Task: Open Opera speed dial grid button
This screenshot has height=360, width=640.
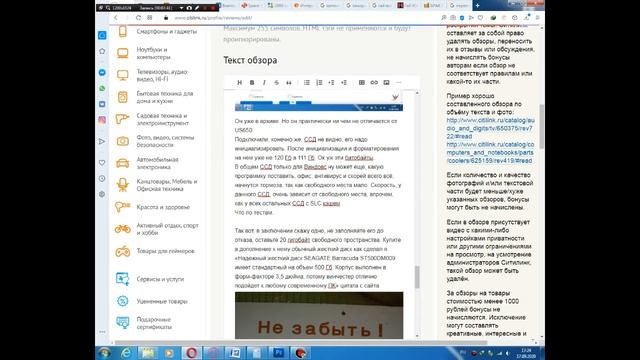Action: [150, 18]
